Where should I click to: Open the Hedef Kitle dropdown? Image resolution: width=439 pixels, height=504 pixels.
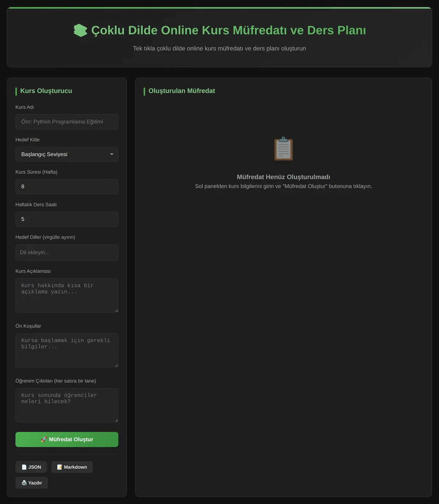pos(67,154)
